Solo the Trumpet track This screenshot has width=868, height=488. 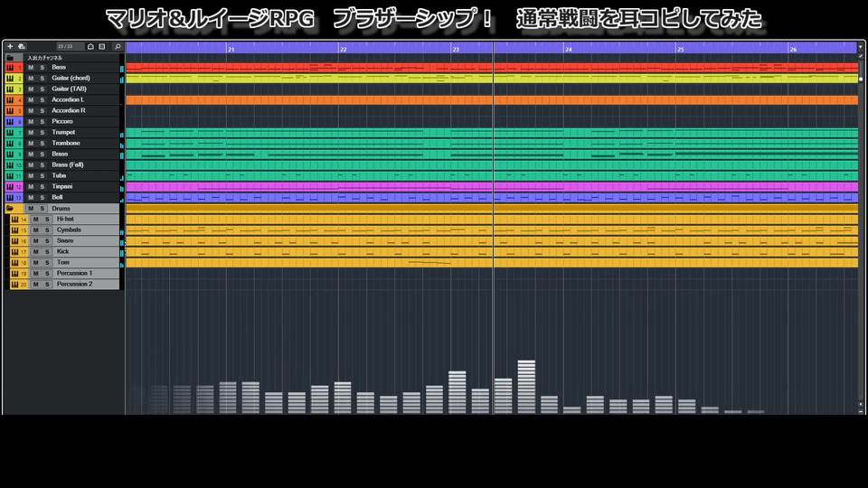[x=42, y=132]
